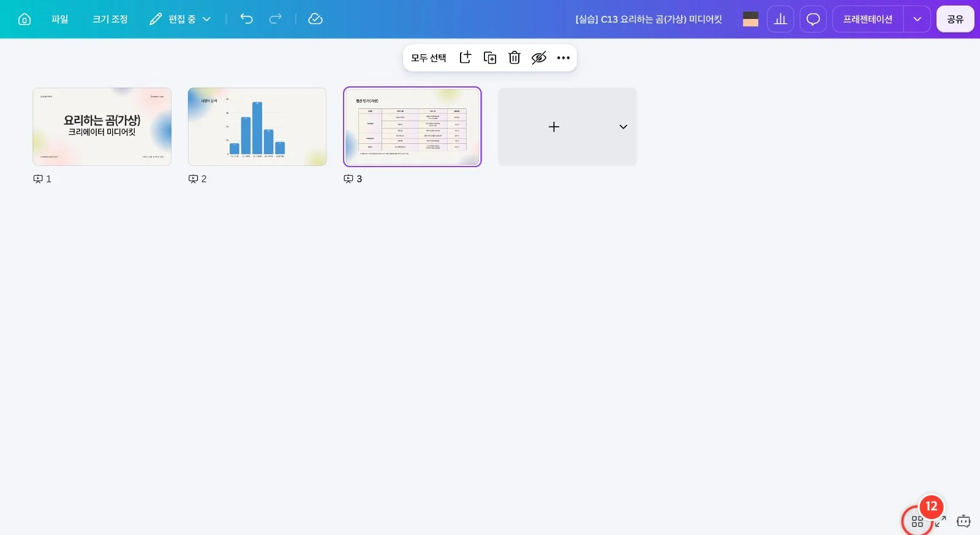Expand the add page options chevron
The image size is (980, 535).
[x=623, y=127]
